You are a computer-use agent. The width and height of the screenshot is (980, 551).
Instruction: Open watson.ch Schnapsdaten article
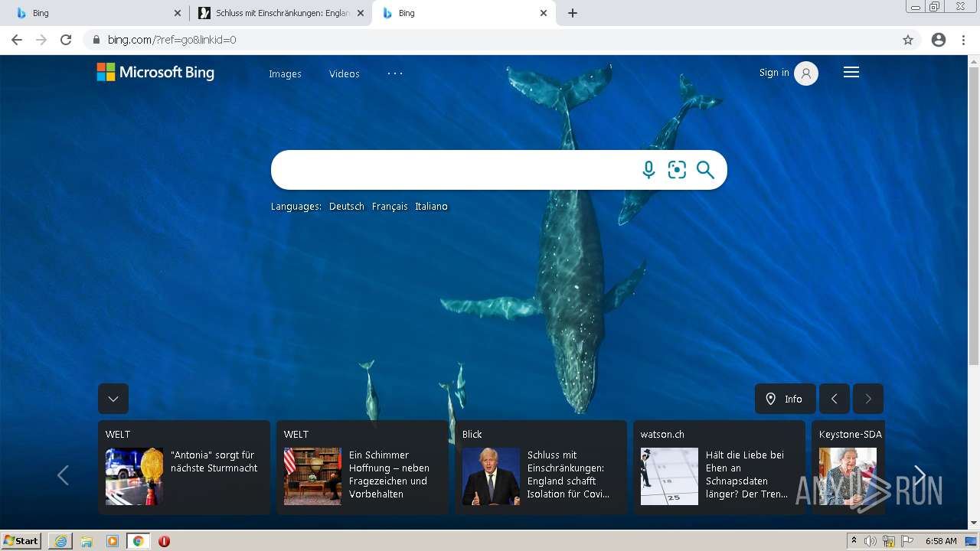click(720, 468)
